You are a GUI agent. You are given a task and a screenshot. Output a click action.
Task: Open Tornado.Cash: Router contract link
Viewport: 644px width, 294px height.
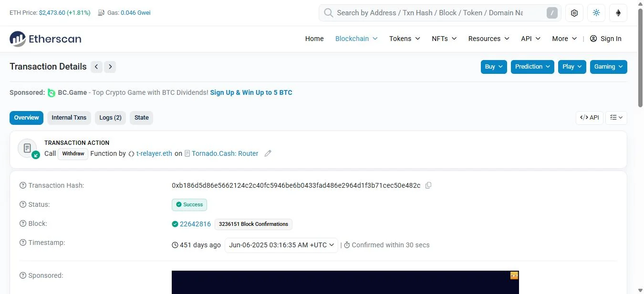[225, 153]
